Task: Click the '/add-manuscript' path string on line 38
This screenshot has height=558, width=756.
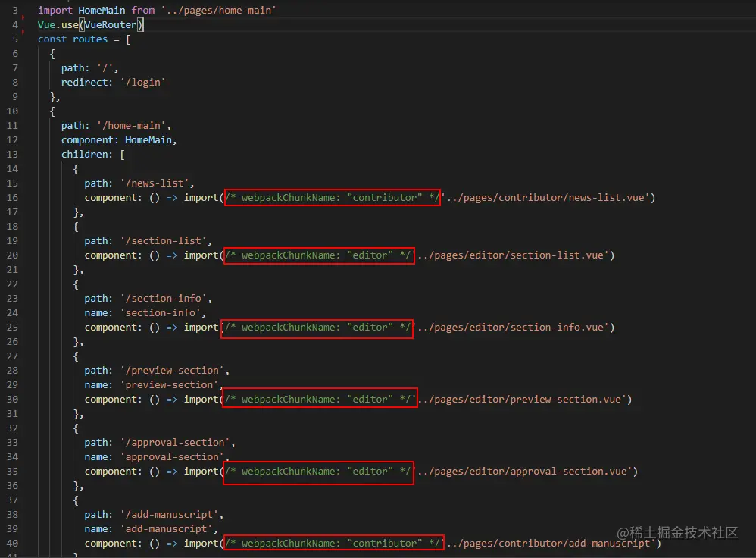Action: pyautogui.click(x=169, y=515)
